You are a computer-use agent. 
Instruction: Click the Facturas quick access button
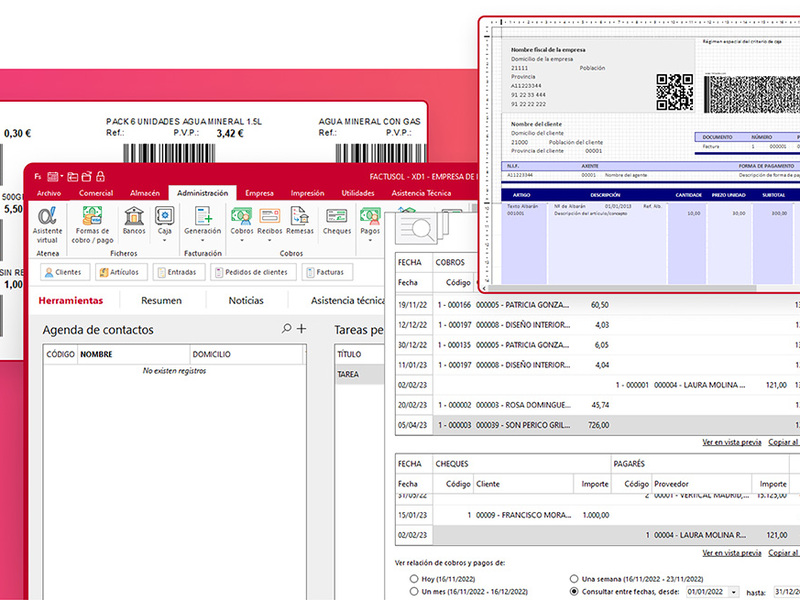click(327, 272)
